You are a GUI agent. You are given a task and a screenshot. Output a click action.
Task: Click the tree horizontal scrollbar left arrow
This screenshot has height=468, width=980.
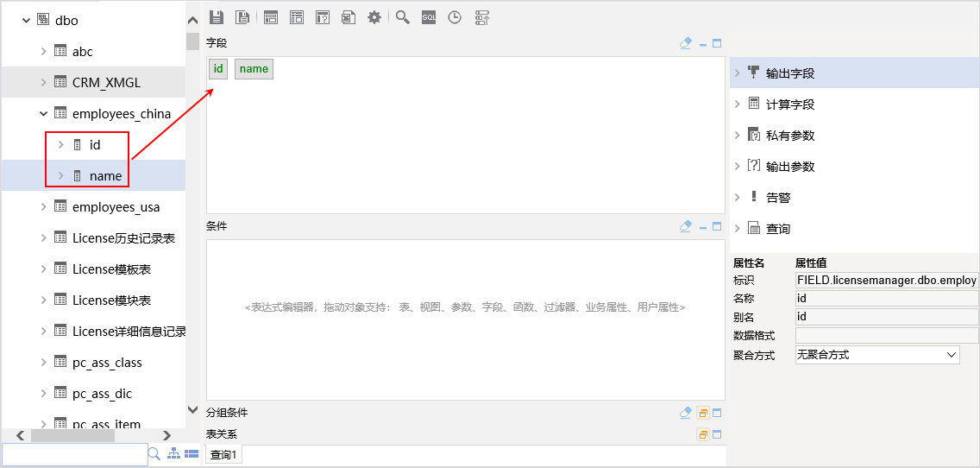(21, 435)
